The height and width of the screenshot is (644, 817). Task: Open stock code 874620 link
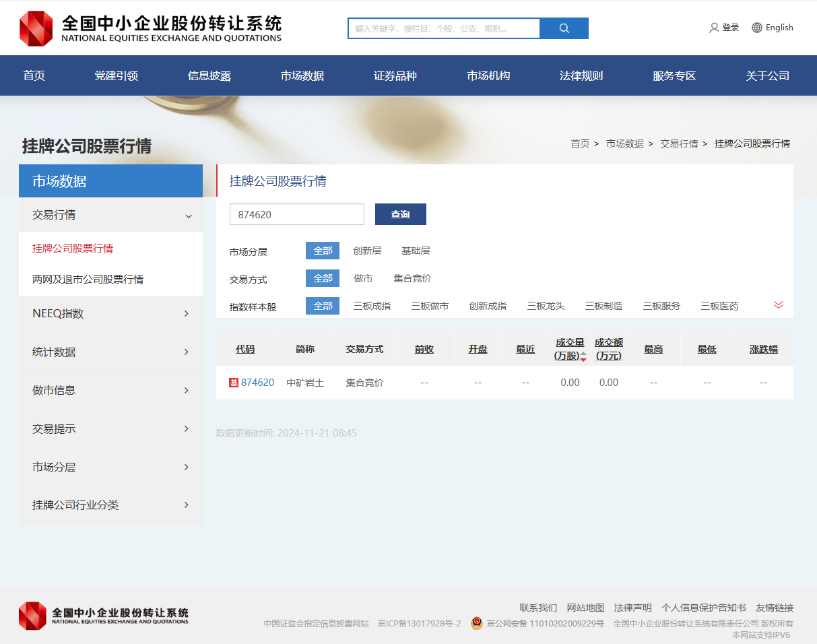[257, 383]
